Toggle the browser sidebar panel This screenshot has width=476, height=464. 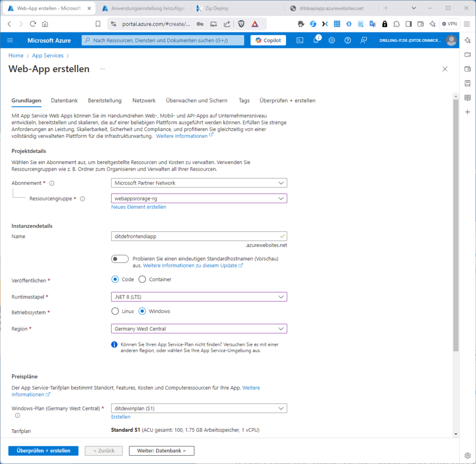[x=409, y=24]
